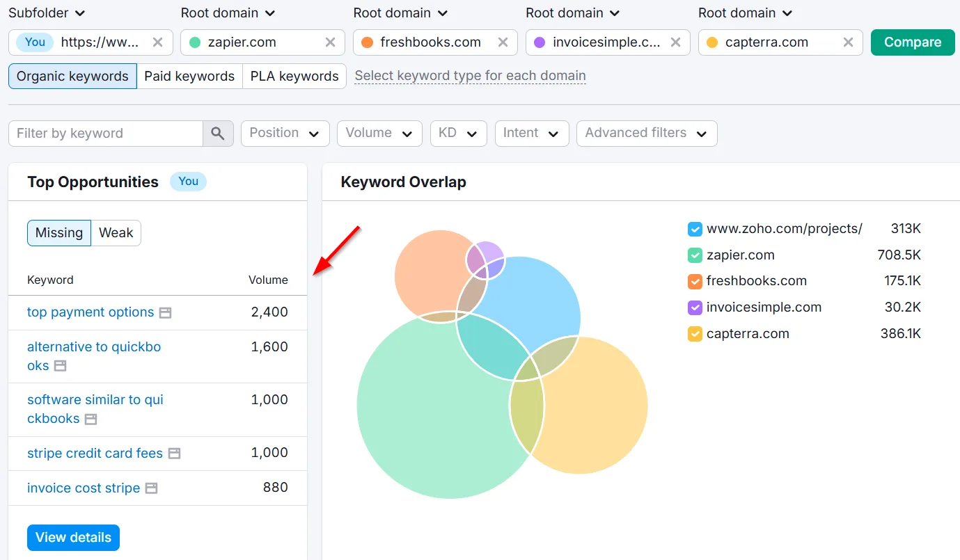Click the zapier.com domain input field
960x560 pixels.
click(x=262, y=42)
